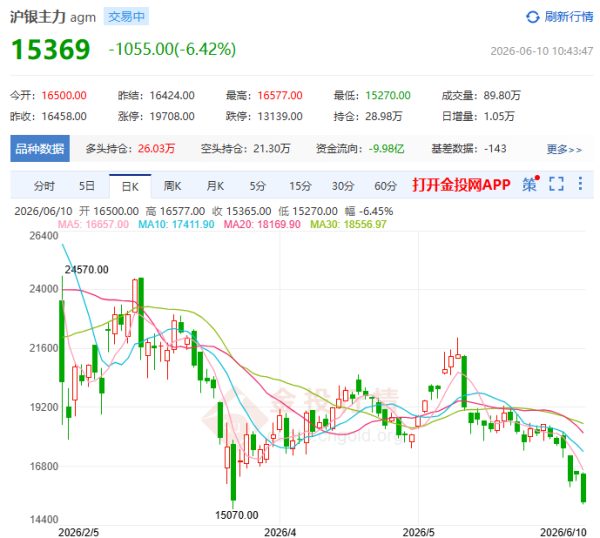Click the 刷新行情 refresh link
The image size is (600, 538).
pyautogui.click(x=569, y=17)
